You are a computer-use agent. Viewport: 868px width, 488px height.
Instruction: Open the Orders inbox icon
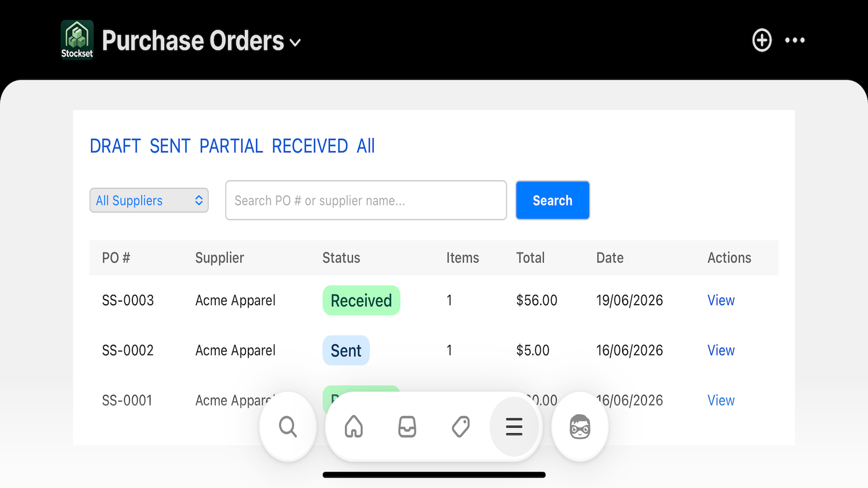[407, 427]
